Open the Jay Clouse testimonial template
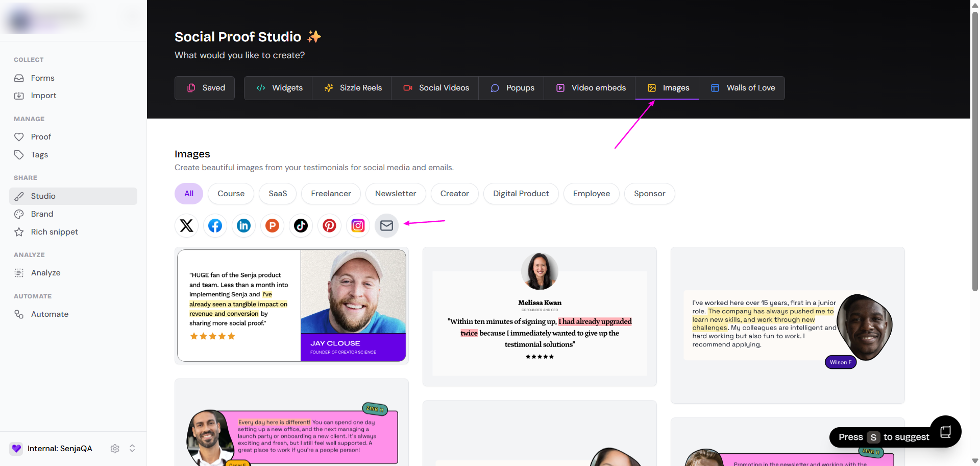Image resolution: width=980 pixels, height=466 pixels. 291,306
